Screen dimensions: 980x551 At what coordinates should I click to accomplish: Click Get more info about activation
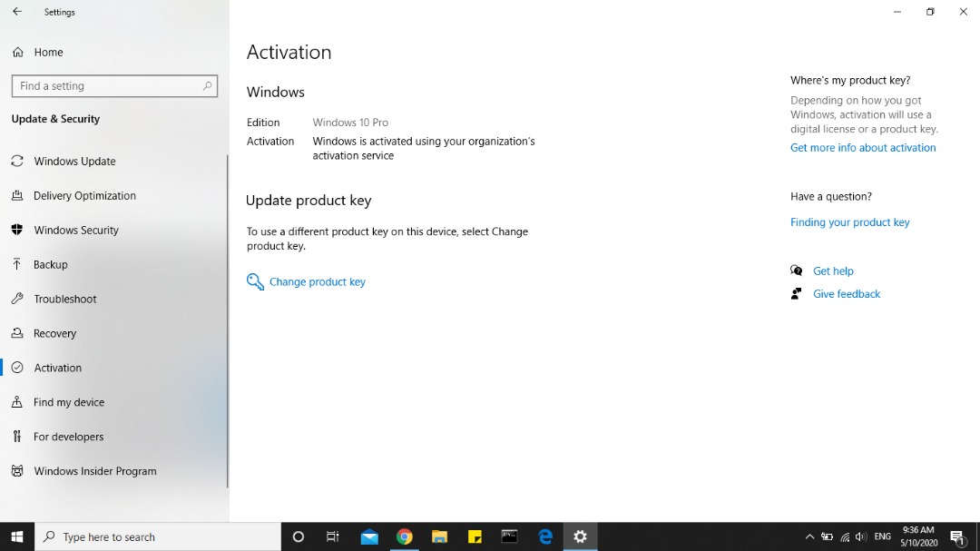click(863, 147)
